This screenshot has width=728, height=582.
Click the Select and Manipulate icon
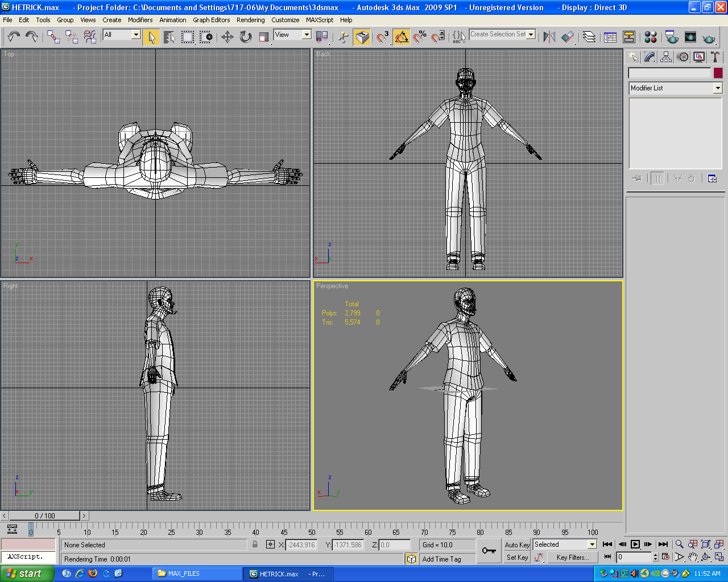coord(344,37)
